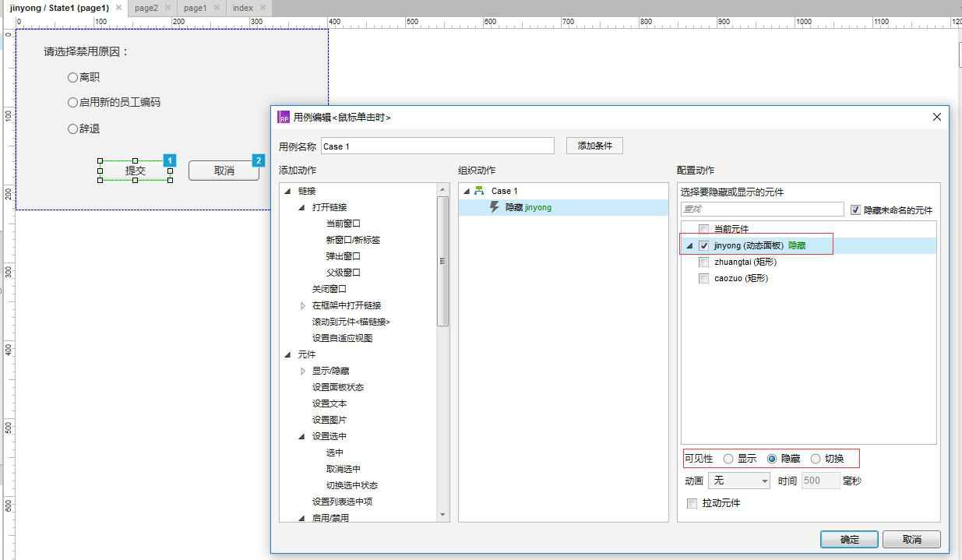Click the 查找 search field
Viewport: 962px width, 560px height.
click(x=762, y=210)
